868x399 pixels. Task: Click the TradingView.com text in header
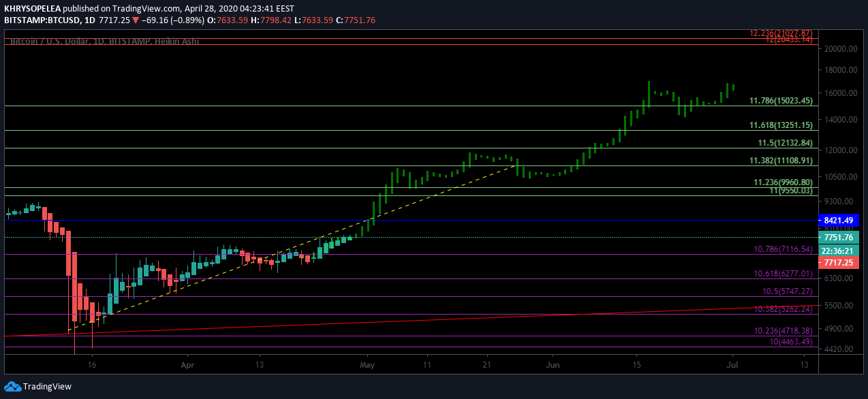[145, 9]
